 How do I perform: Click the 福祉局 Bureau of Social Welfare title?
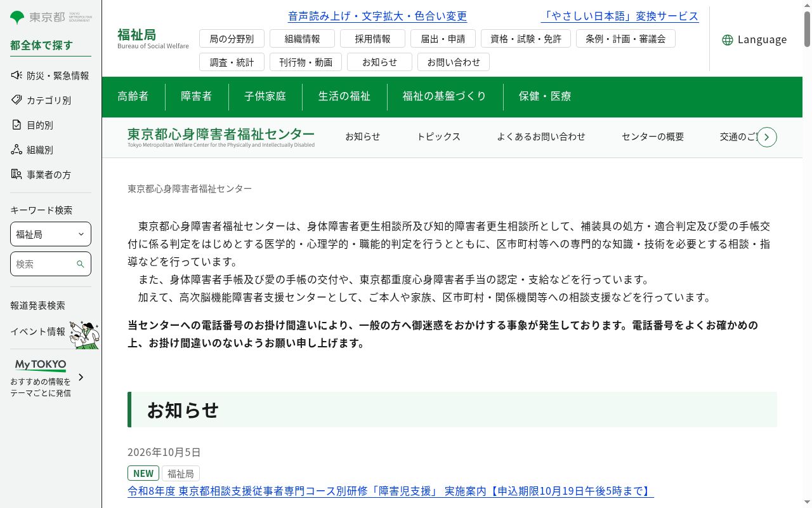(153, 38)
